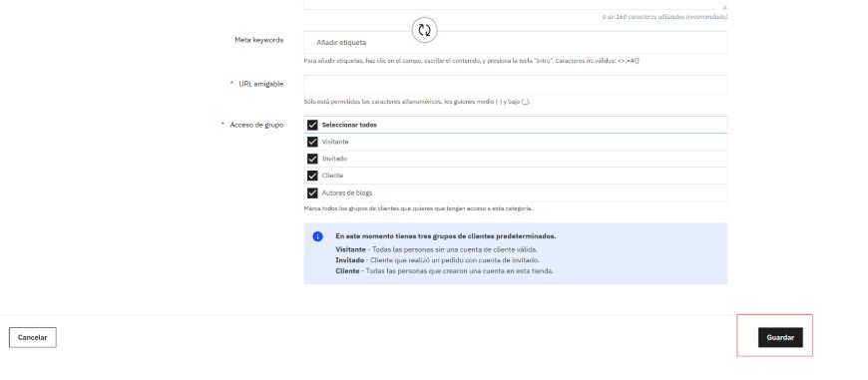868x380 pixels.
Task: Click the Invitado row text
Action: 334,159
